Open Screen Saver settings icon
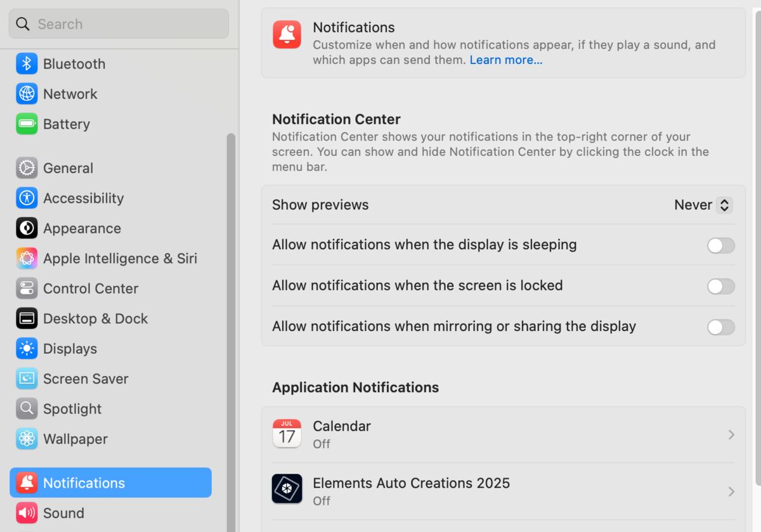Screen dimensions: 761x532 27,379
